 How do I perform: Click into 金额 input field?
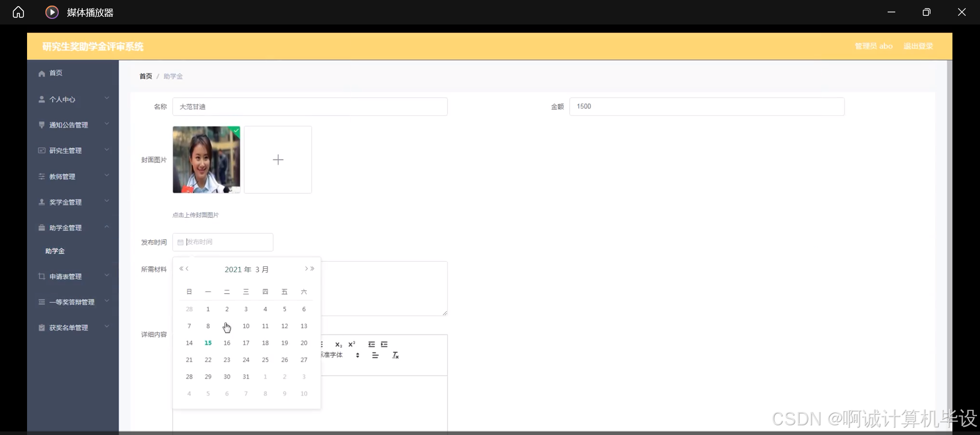(707, 107)
